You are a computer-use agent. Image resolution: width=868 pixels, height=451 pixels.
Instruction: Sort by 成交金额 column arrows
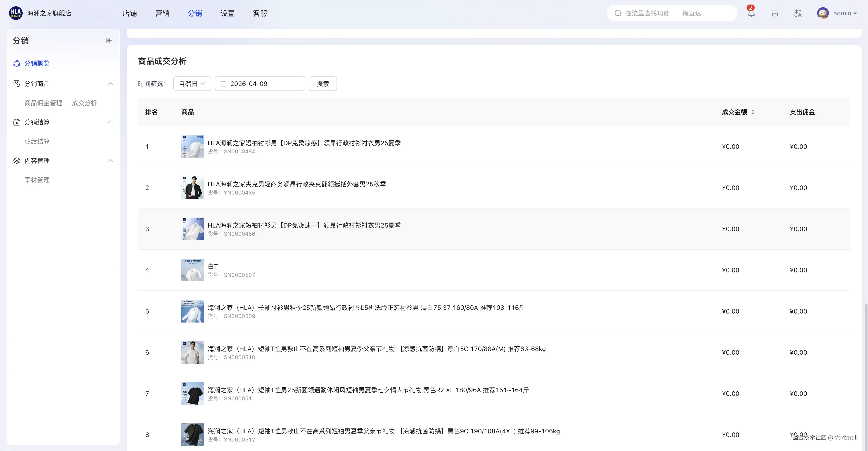(753, 112)
